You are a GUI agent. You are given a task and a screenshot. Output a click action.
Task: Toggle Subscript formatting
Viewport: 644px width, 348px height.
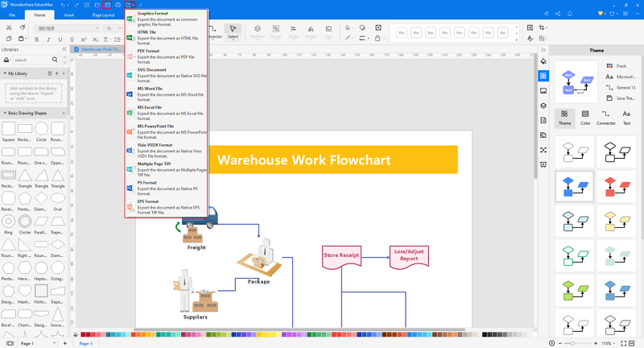[95, 39]
